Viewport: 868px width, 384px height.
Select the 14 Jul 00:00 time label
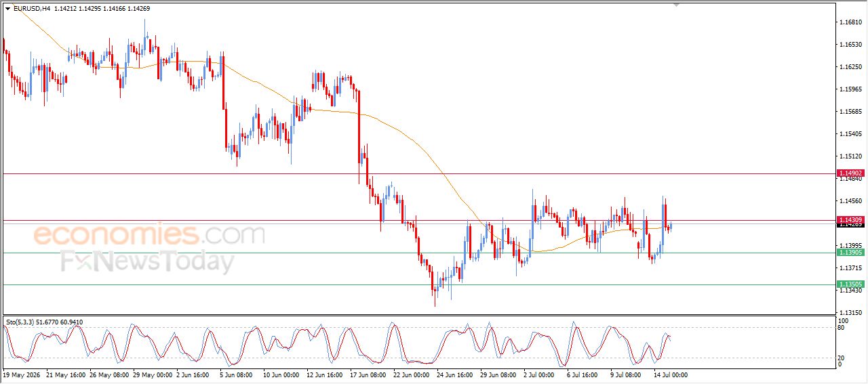point(669,374)
